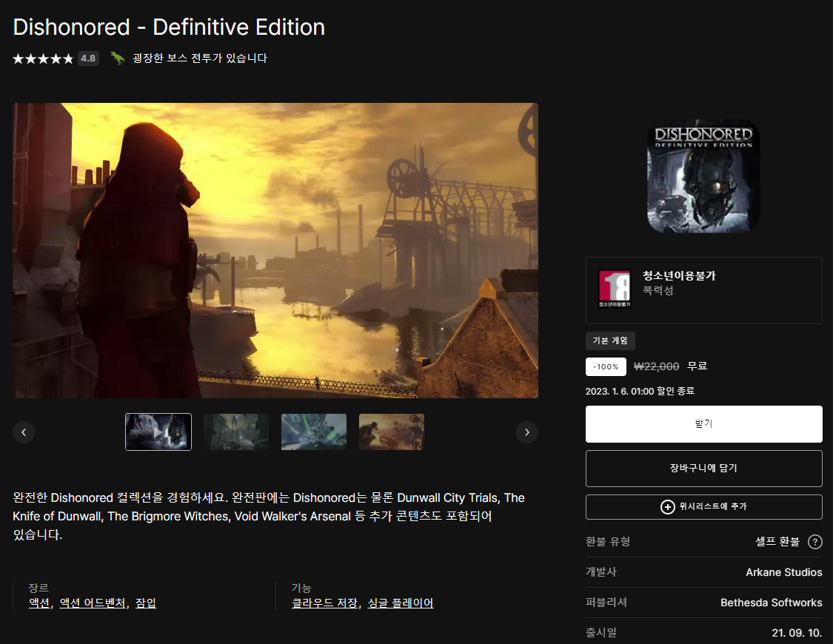Click the -100% discount badge
833x644 pixels.
pos(606,367)
